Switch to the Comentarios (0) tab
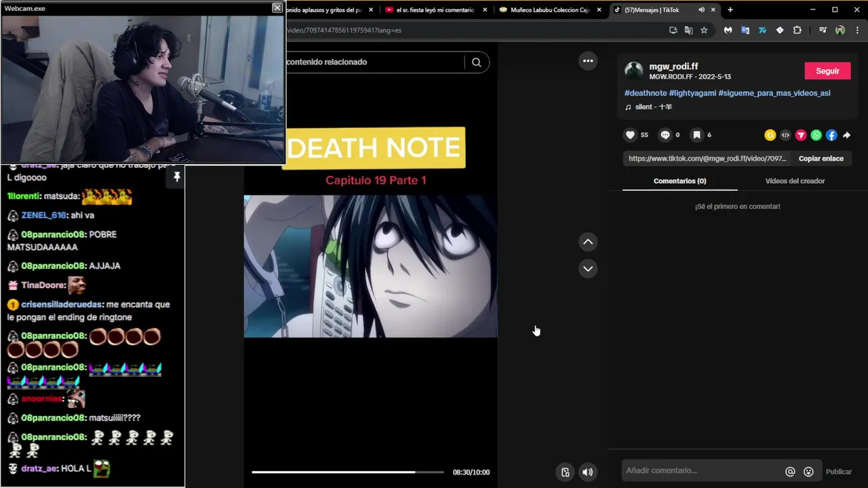The width and height of the screenshot is (868, 488). pyautogui.click(x=679, y=181)
